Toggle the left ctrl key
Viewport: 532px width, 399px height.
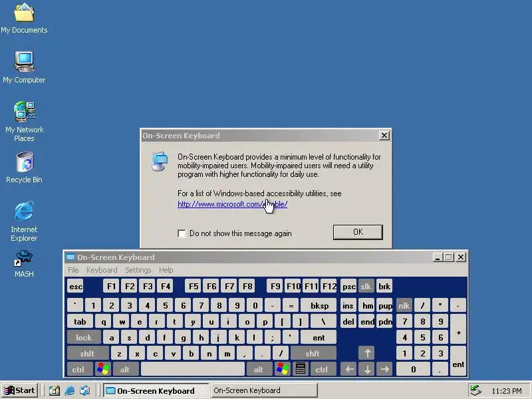pyautogui.click(x=78, y=369)
